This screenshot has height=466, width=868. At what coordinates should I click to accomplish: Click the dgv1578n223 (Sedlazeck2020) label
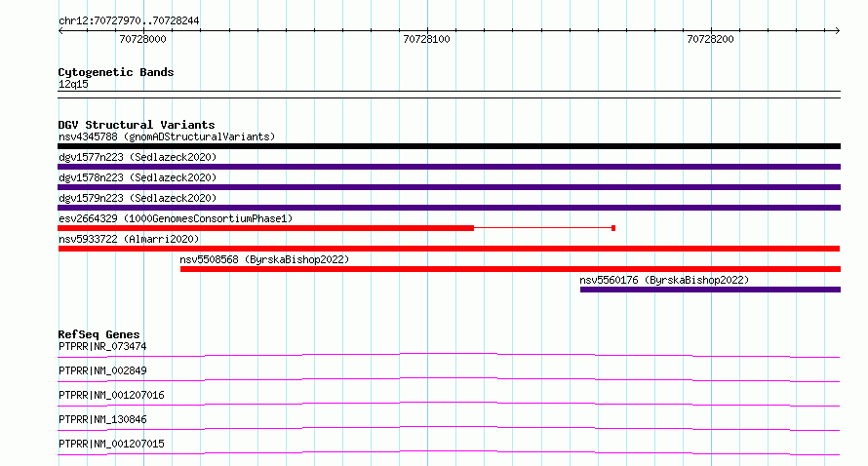pyautogui.click(x=138, y=177)
